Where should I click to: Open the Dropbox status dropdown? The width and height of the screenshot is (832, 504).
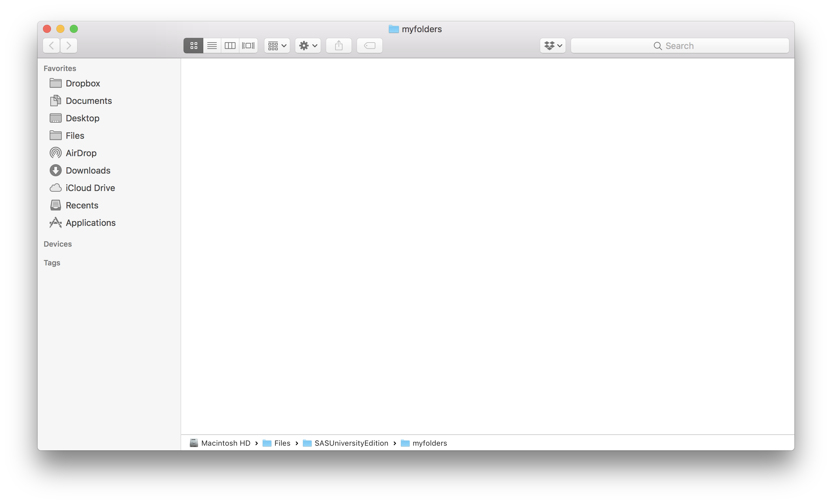553,46
